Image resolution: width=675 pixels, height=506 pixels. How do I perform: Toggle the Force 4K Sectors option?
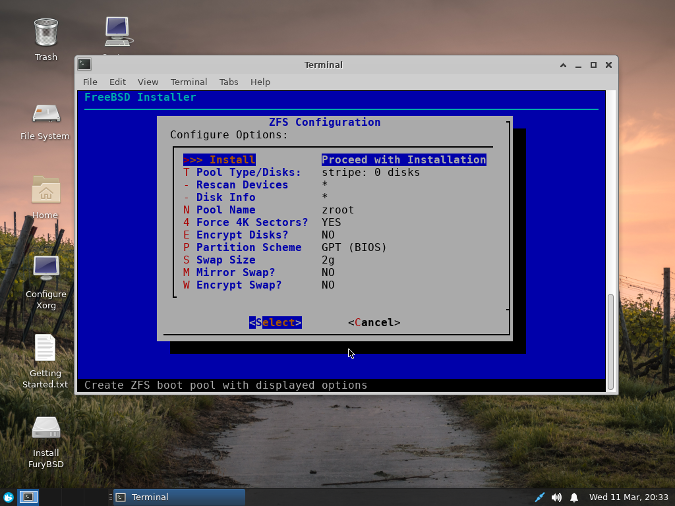252,222
